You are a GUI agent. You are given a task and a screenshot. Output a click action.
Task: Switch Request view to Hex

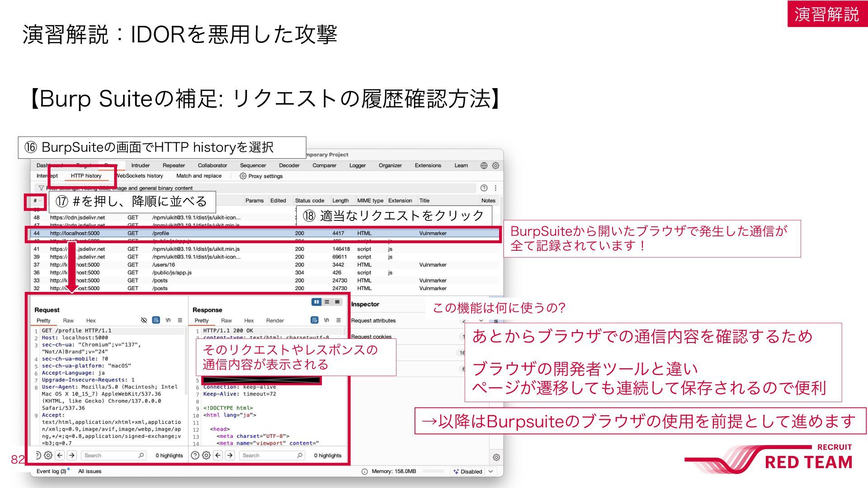pos(91,321)
